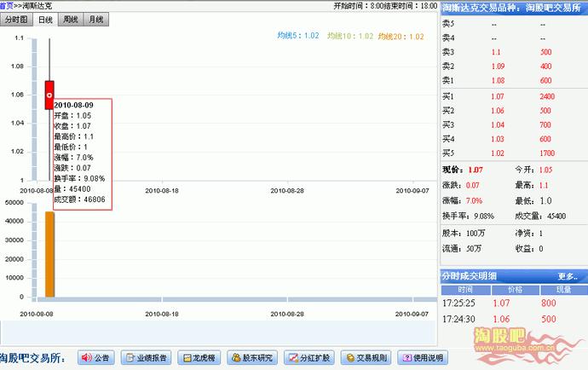
Task: Open the 月线 monthly chart tab
Action: (x=96, y=20)
